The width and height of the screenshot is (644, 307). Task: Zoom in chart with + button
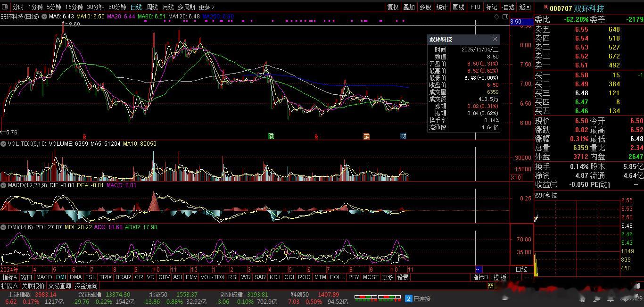coord(516,277)
